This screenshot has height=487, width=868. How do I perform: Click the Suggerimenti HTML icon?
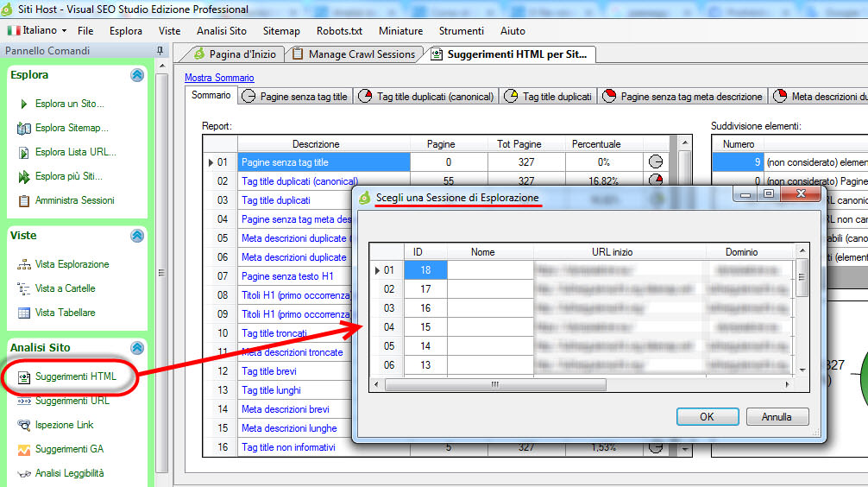[x=24, y=377]
